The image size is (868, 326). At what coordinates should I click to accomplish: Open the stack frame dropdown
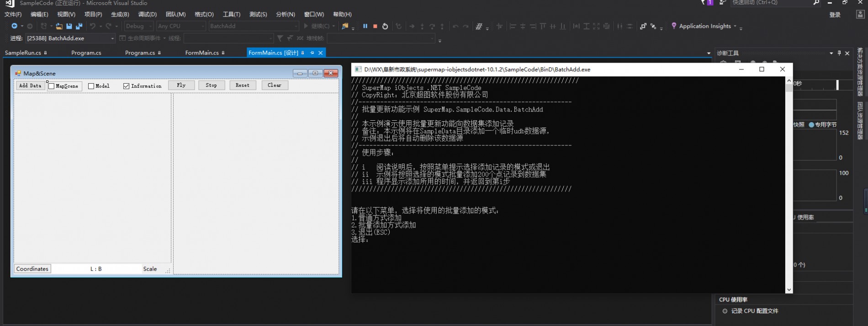pyautogui.click(x=381, y=38)
